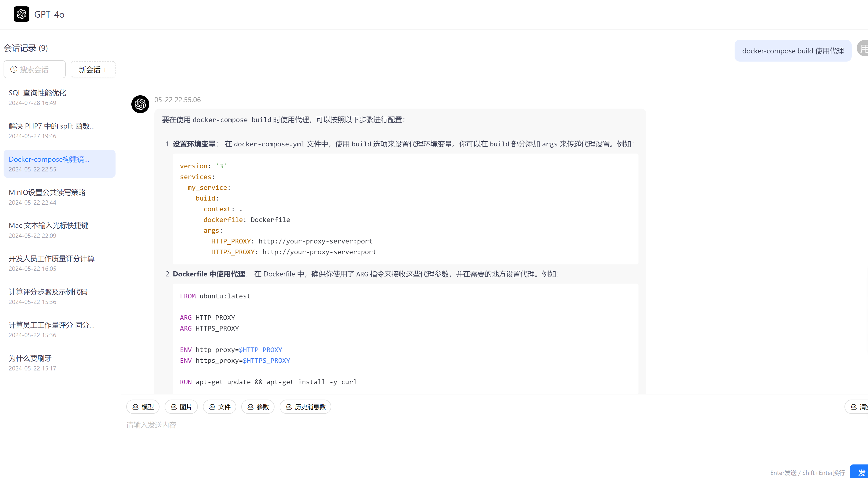Click the RUN apt-get update code line
The image size is (868, 478).
(268, 382)
